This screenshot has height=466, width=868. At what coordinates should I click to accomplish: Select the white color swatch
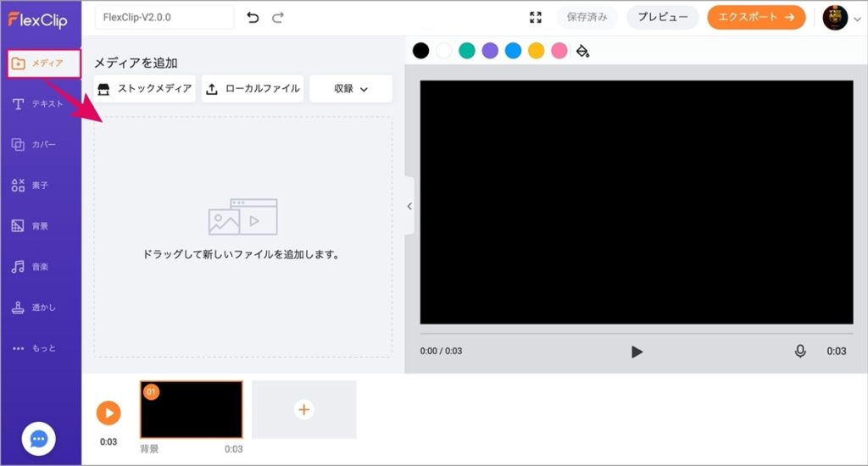point(444,51)
